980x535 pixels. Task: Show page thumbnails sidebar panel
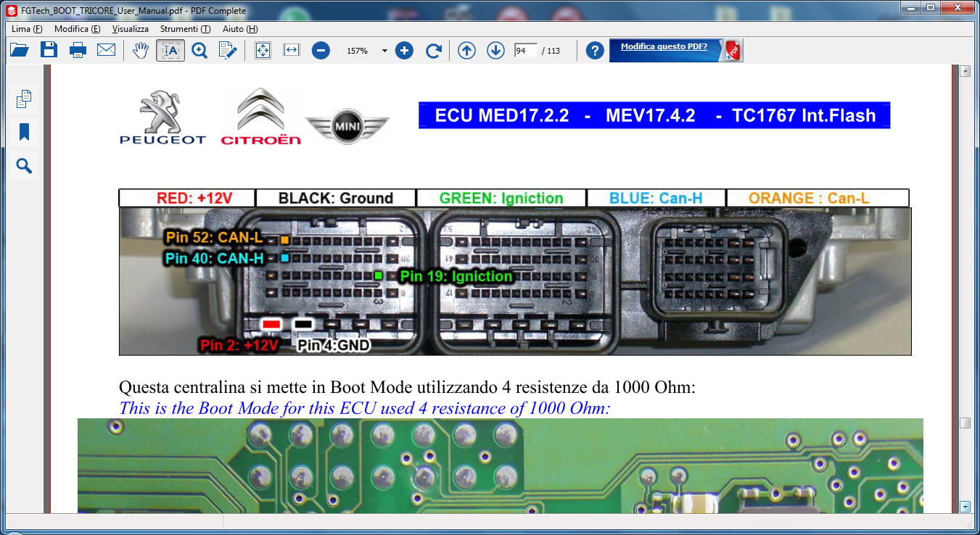click(x=24, y=99)
